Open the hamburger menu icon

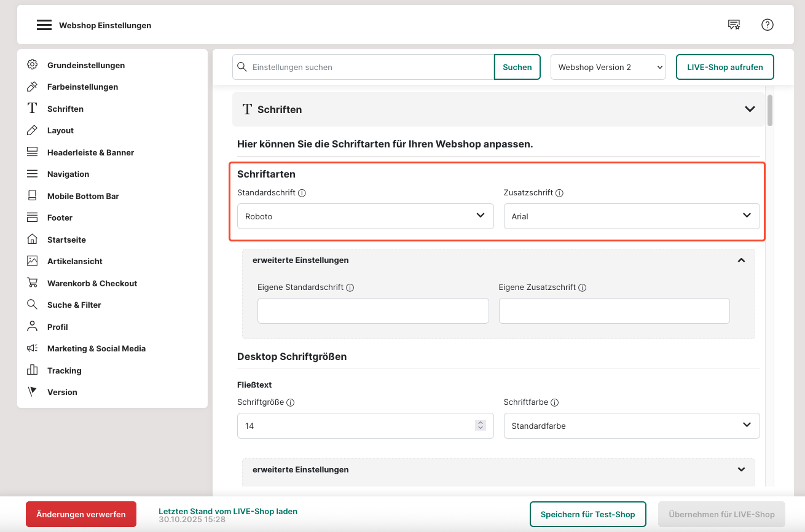(x=44, y=25)
